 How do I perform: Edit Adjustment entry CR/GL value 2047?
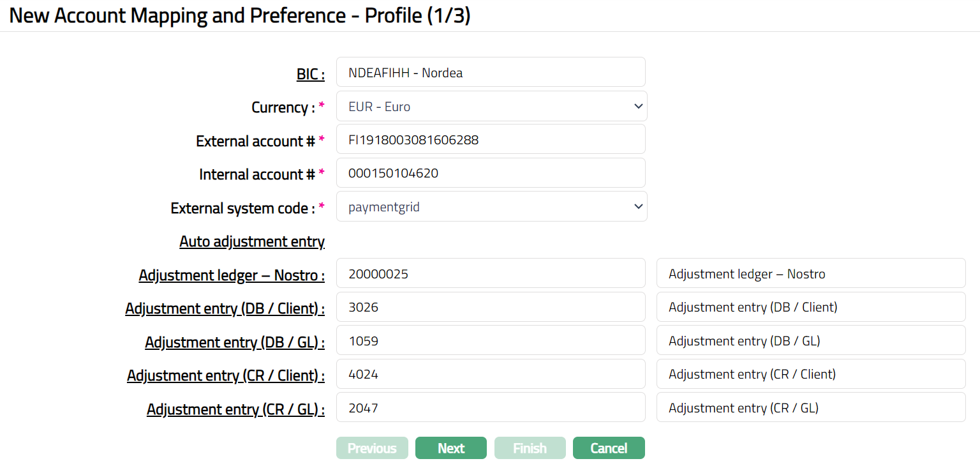[x=490, y=408]
